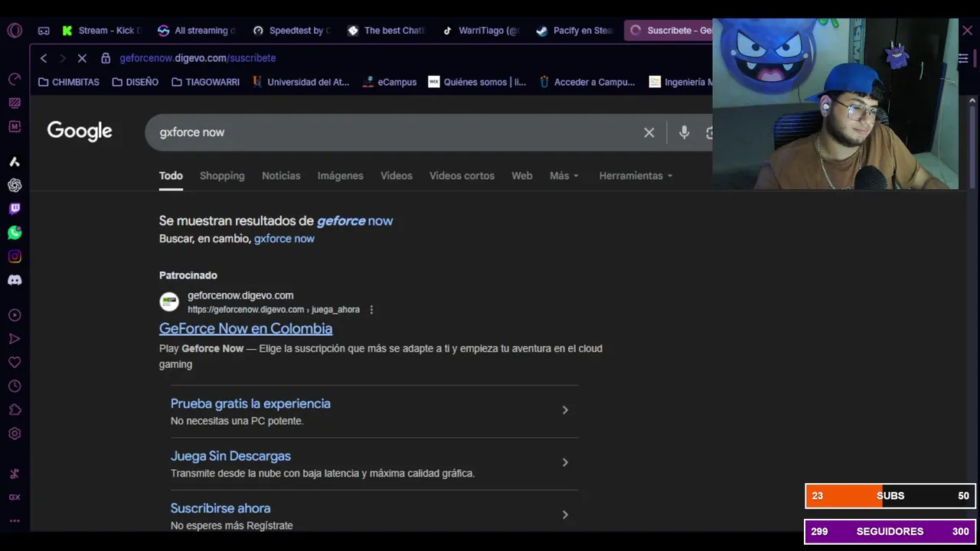This screenshot has width=980, height=551.
Task: Expand the chevron on Suscribirse ahora row
Action: click(x=565, y=514)
